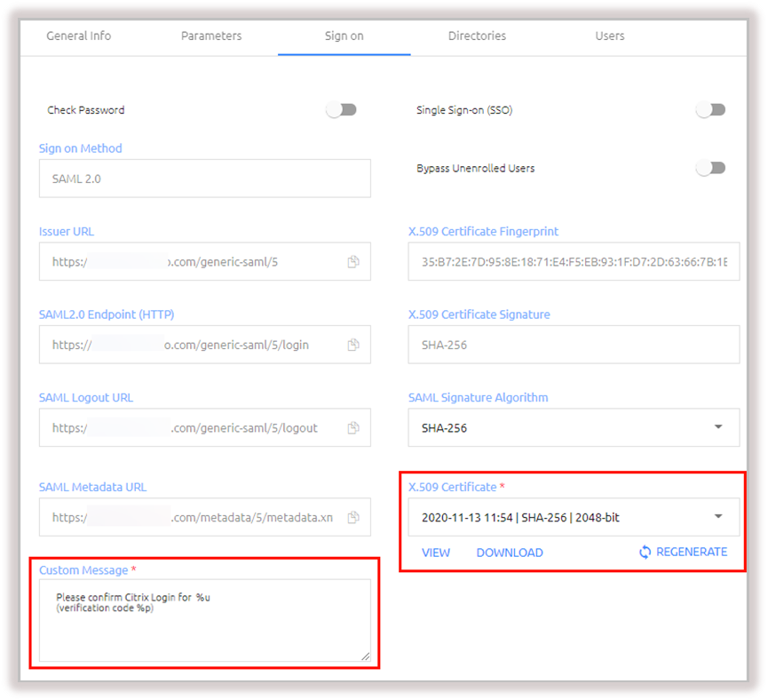Click the X.509 Certificate Fingerprint field

pos(574,261)
